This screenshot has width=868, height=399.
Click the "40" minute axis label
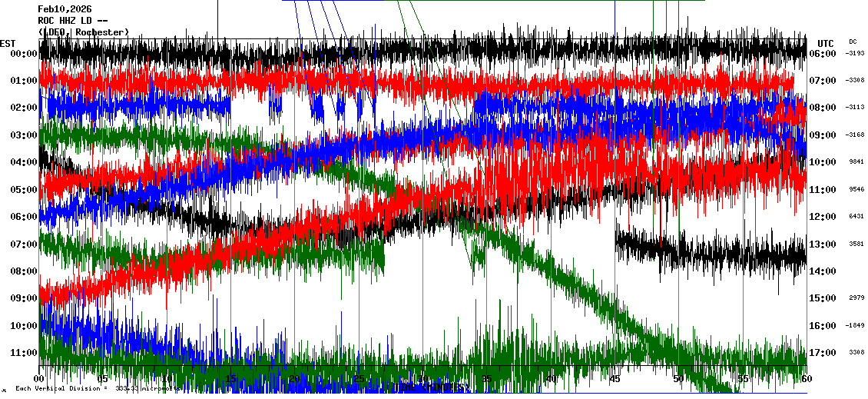click(551, 379)
